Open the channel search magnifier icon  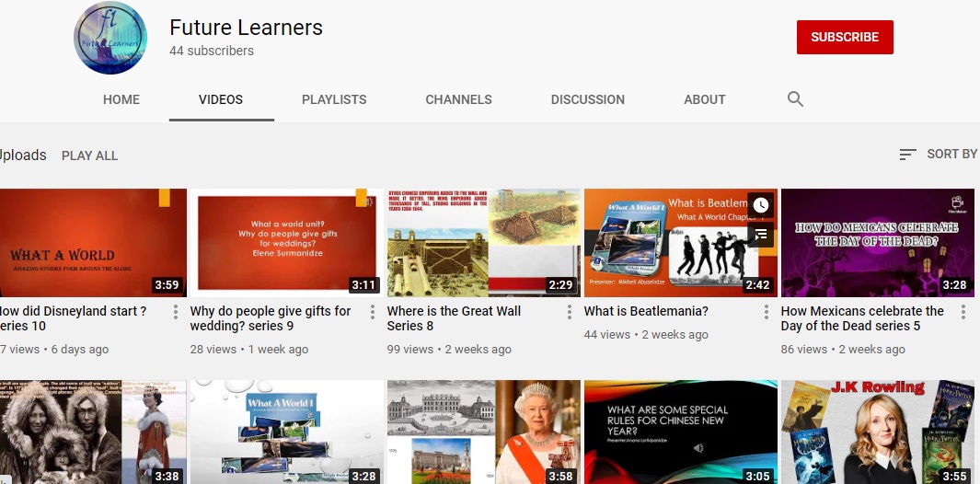795,98
